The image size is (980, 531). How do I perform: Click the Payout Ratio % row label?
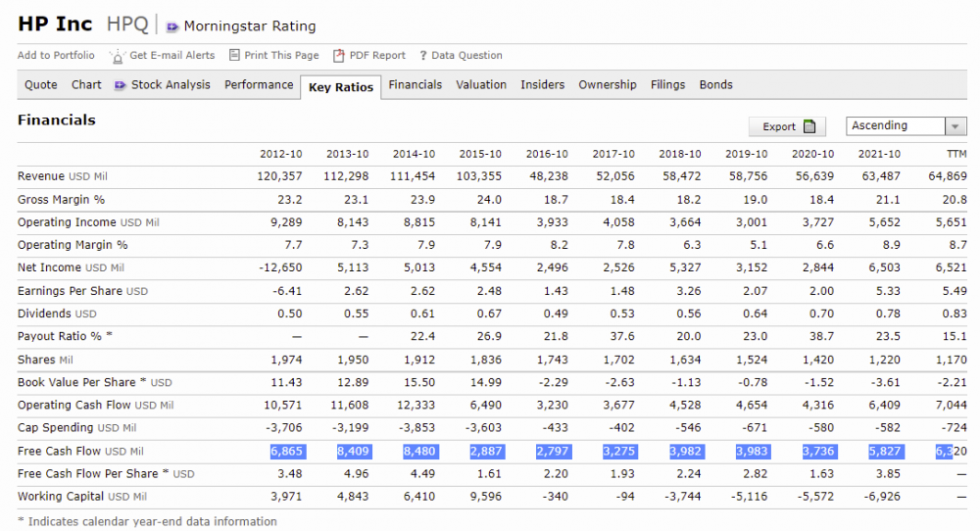(x=65, y=336)
